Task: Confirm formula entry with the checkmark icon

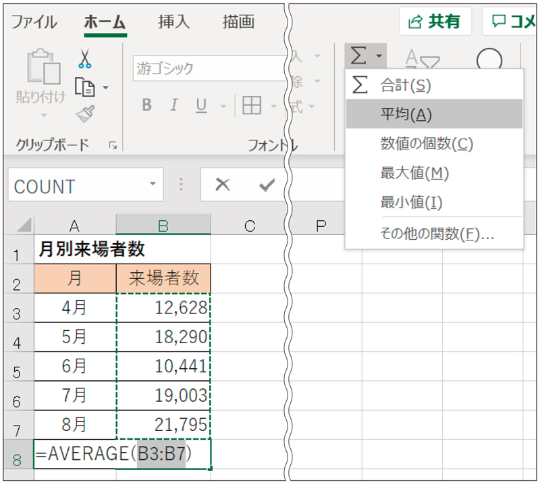Action: pyautogui.click(x=267, y=185)
